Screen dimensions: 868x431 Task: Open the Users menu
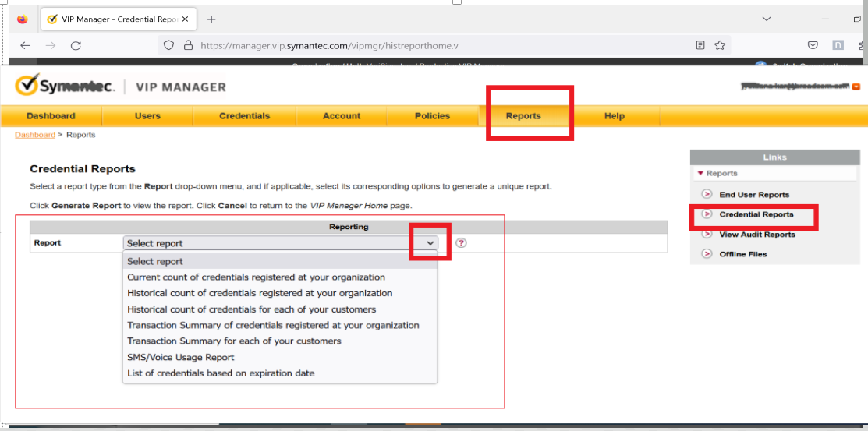click(x=147, y=116)
